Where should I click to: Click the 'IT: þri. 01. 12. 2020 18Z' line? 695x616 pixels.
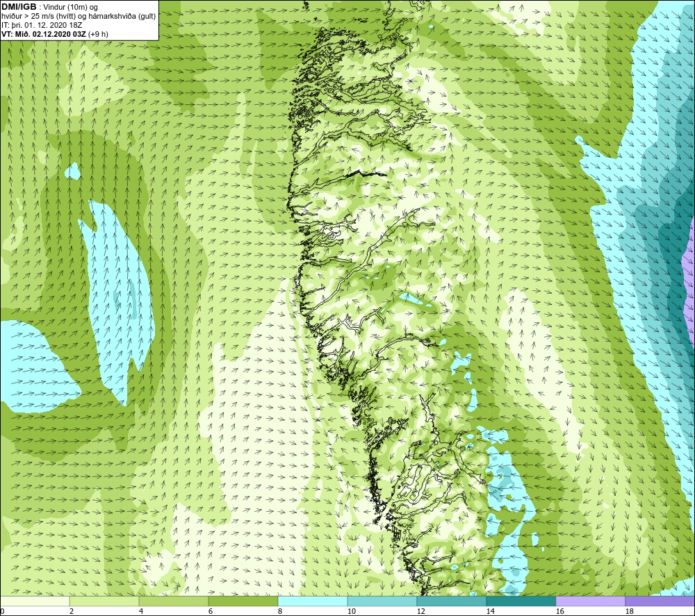[x=42, y=25]
